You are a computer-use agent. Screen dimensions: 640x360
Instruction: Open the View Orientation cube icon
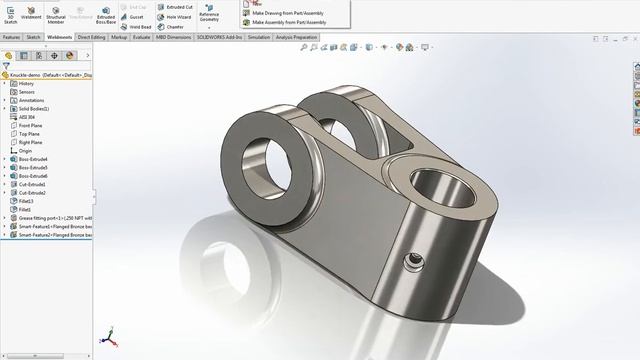coord(354,47)
